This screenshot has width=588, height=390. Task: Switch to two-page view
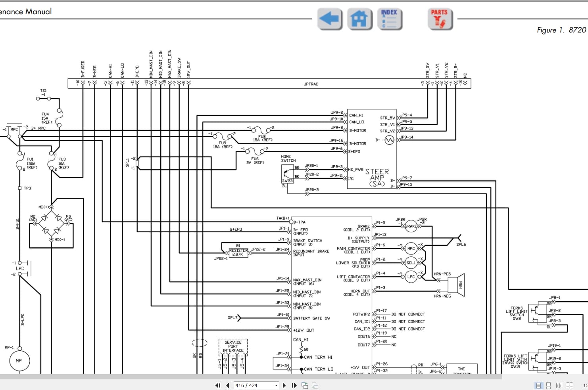coord(559,385)
